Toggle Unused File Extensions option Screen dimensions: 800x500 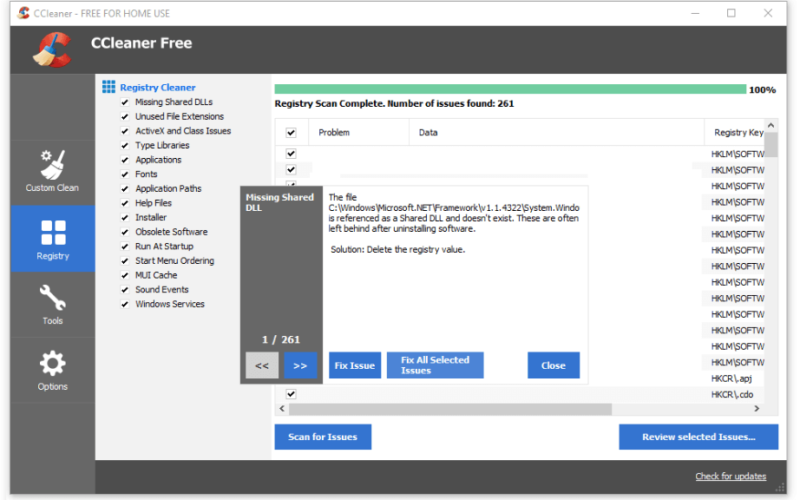click(x=124, y=116)
